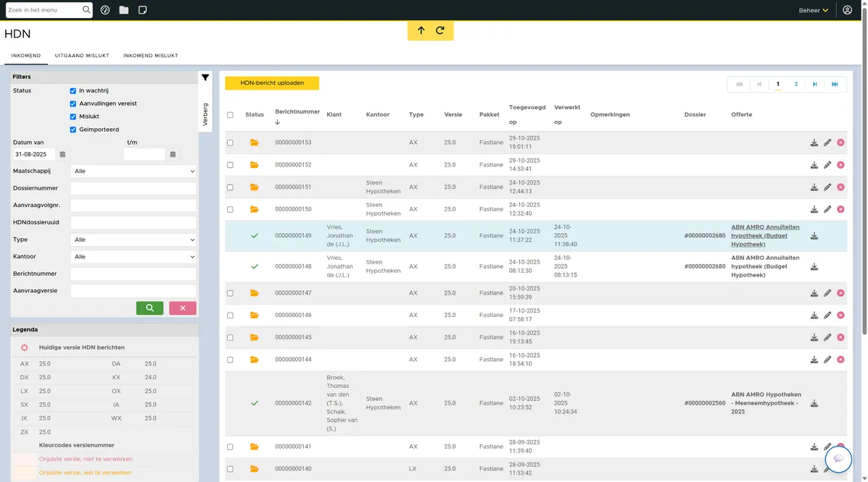This screenshot has width=868, height=482.
Task: Open the folder icon in top bar
Action: click(124, 10)
